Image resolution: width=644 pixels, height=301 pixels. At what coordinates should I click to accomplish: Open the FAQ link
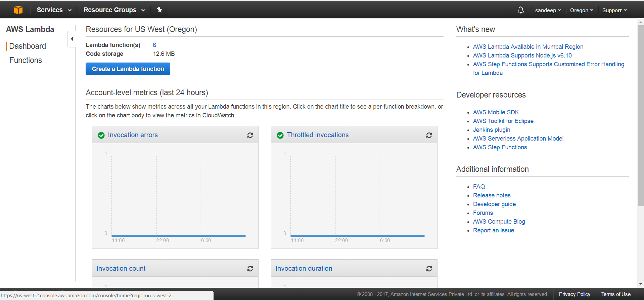click(x=479, y=187)
